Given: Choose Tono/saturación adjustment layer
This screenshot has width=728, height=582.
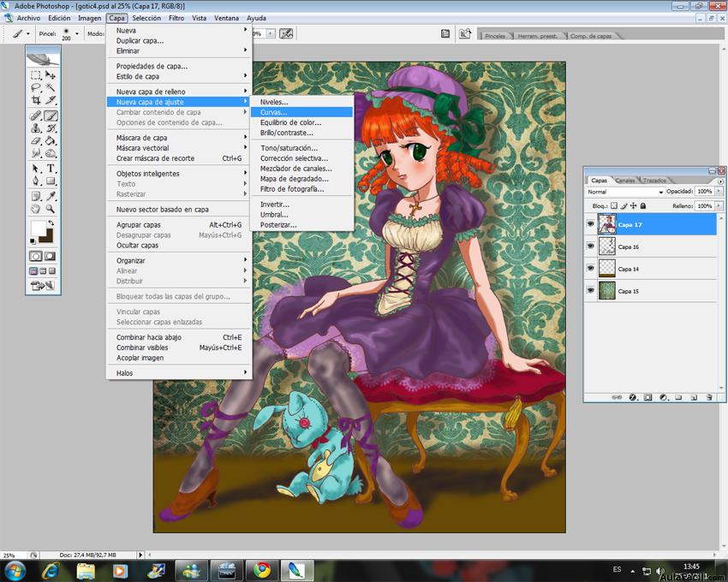Looking at the screenshot, I should click(x=301, y=148).
